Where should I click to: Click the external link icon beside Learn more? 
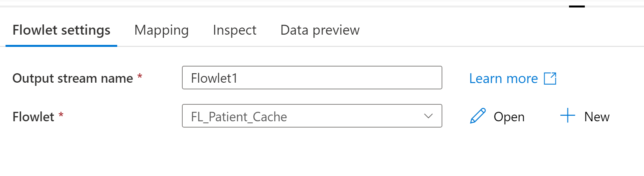[x=550, y=79]
